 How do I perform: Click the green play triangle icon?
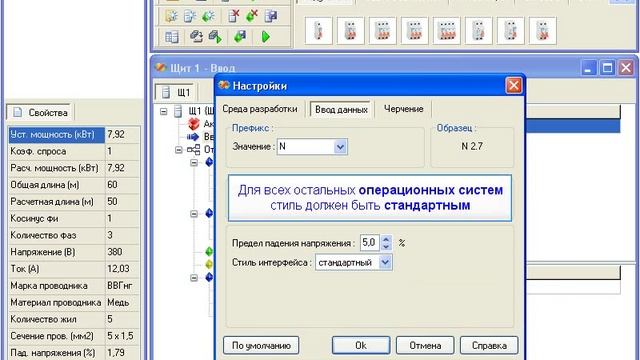pos(265,37)
